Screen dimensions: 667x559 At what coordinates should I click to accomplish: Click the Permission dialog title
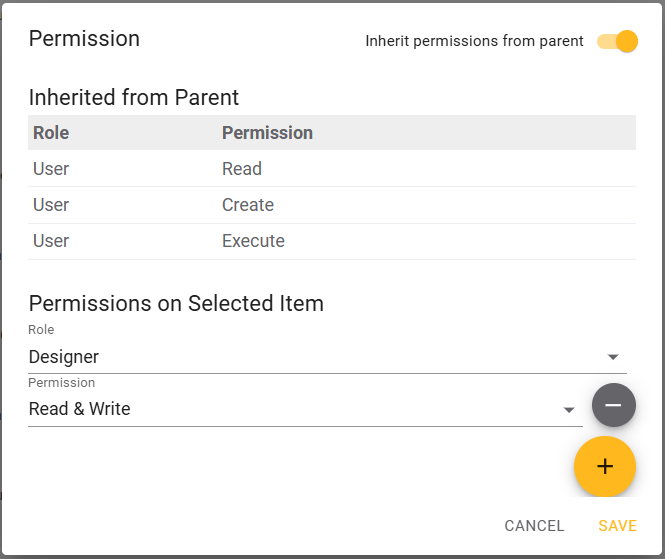84,39
